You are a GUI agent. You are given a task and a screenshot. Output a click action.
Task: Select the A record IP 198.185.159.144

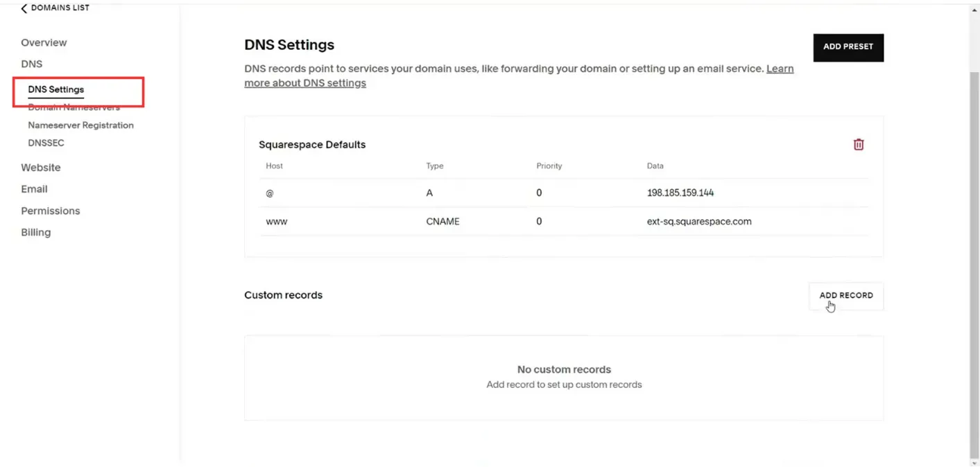(680, 193)
